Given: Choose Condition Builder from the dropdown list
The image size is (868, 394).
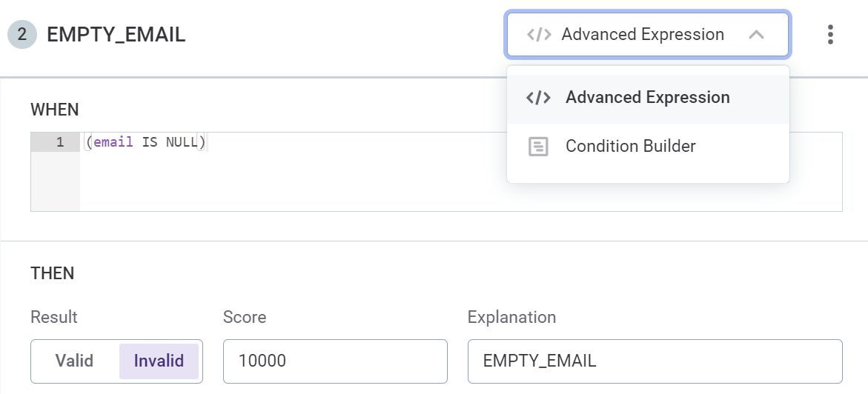Looking at the screenshot, I should click(630, 147).
